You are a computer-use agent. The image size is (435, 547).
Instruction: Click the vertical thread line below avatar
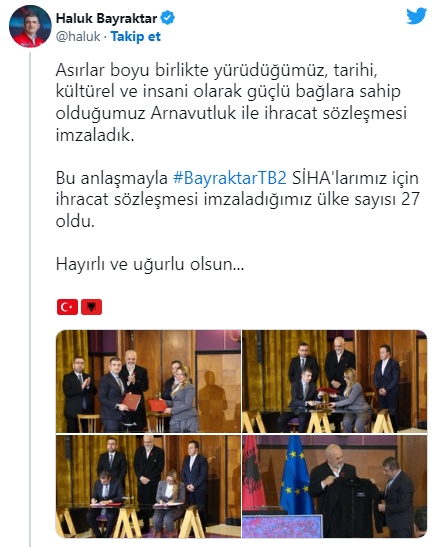pos(30,295)
